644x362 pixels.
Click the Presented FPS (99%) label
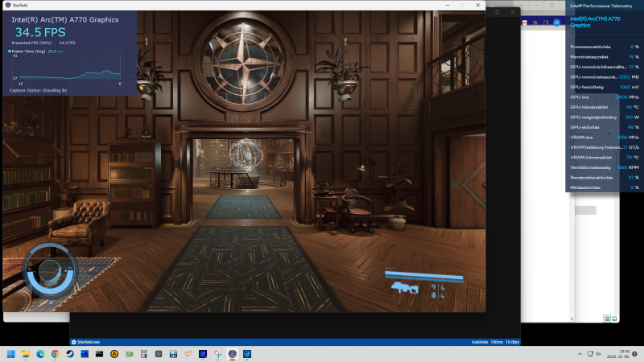31,43
